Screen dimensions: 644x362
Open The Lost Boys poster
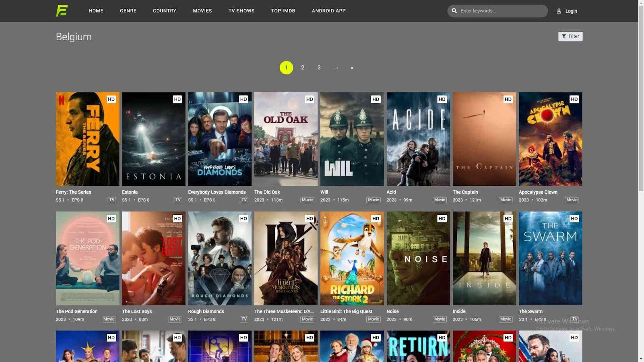click(x=154, y=259)
